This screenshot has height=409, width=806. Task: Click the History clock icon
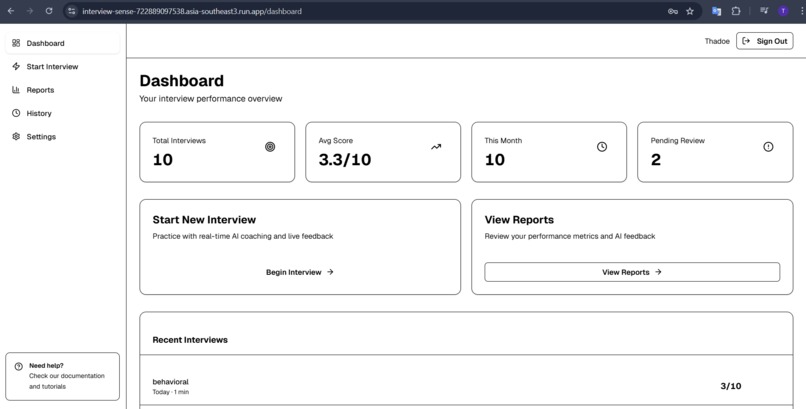(x=16, y=113)
